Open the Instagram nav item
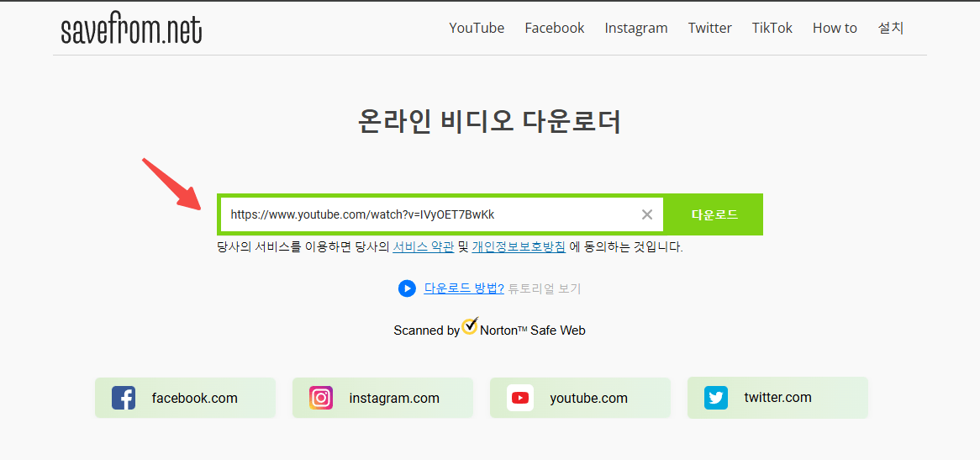 pyautogui.click(x=636, y=28)
